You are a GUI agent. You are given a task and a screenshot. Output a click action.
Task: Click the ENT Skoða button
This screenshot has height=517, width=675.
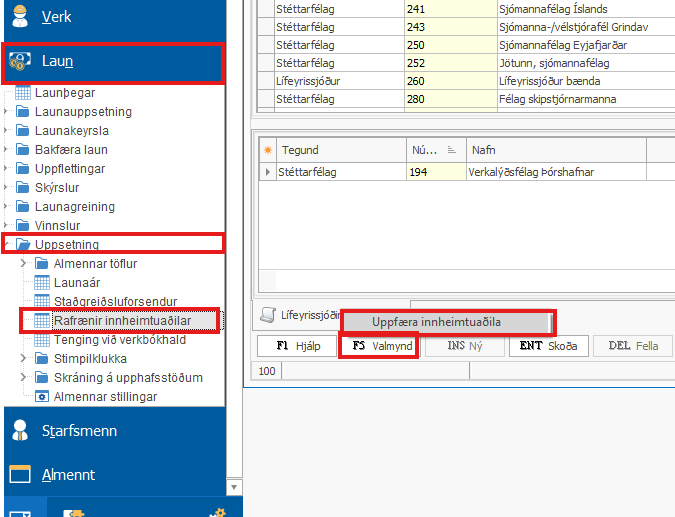coord(548,347)
